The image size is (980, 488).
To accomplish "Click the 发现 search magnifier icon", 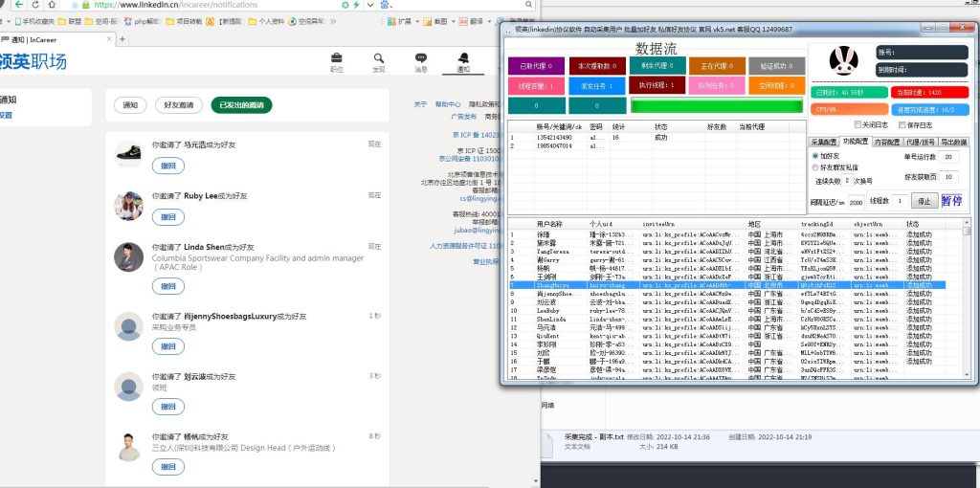I will pos(379,58).
